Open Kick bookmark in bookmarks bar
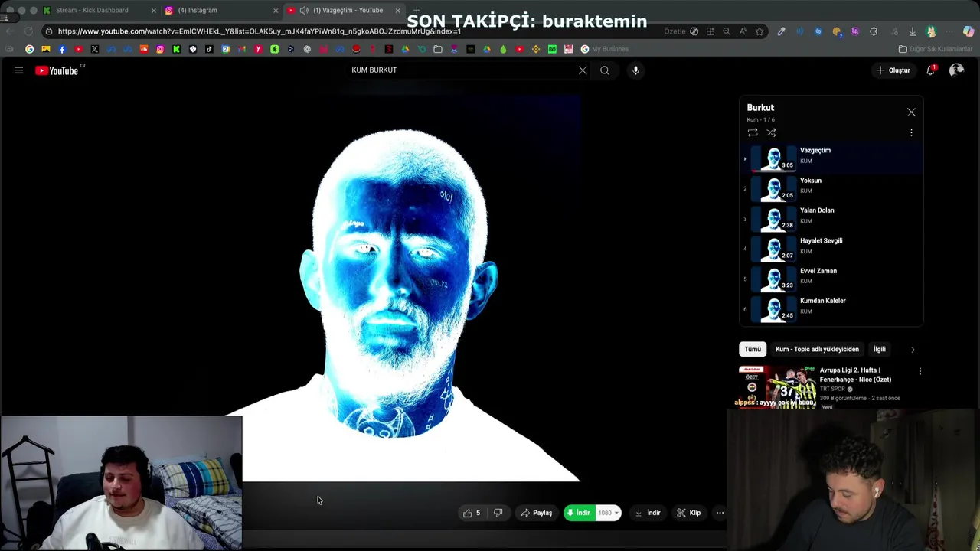The height and width of the screenshot is (551, 980). [176, 49]
